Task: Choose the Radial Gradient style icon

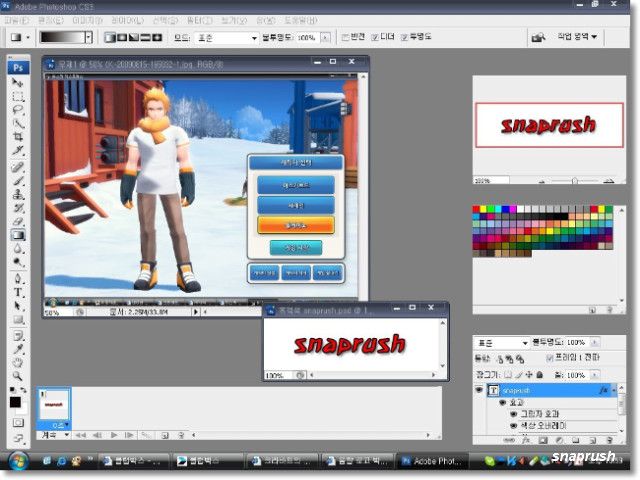Action: (122, 38)
